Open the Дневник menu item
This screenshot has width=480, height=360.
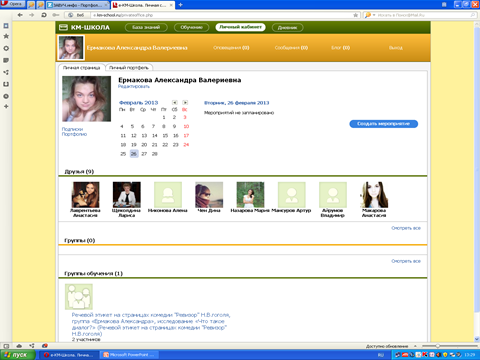(x=287, y=28)
